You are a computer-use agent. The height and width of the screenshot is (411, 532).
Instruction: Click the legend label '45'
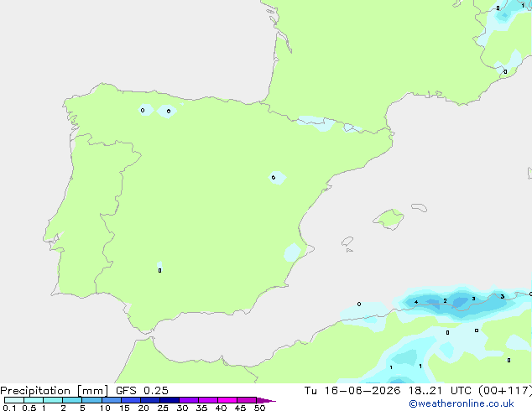pyautogui.click(x=240, y=408)
